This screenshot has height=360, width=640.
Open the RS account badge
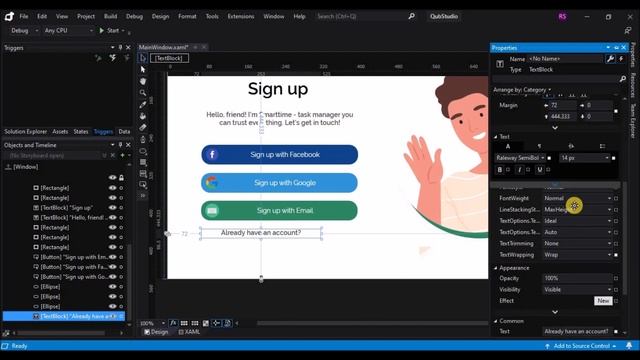pos(562,16)
